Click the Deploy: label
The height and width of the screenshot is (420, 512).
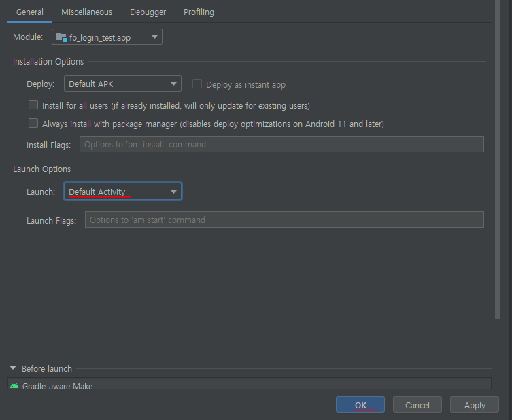[41, 84]
